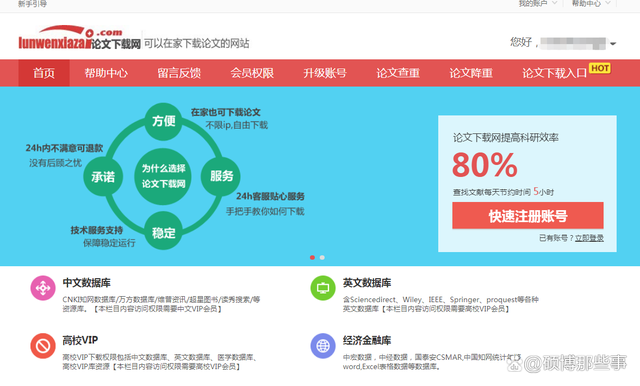
Task: Expand the 我的账户 dropdown at top
Action: click(537, 3)
